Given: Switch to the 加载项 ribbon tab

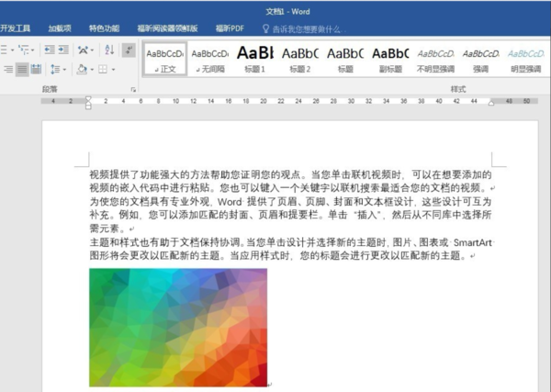Looking at the screenshot, I should pos(60,28).
